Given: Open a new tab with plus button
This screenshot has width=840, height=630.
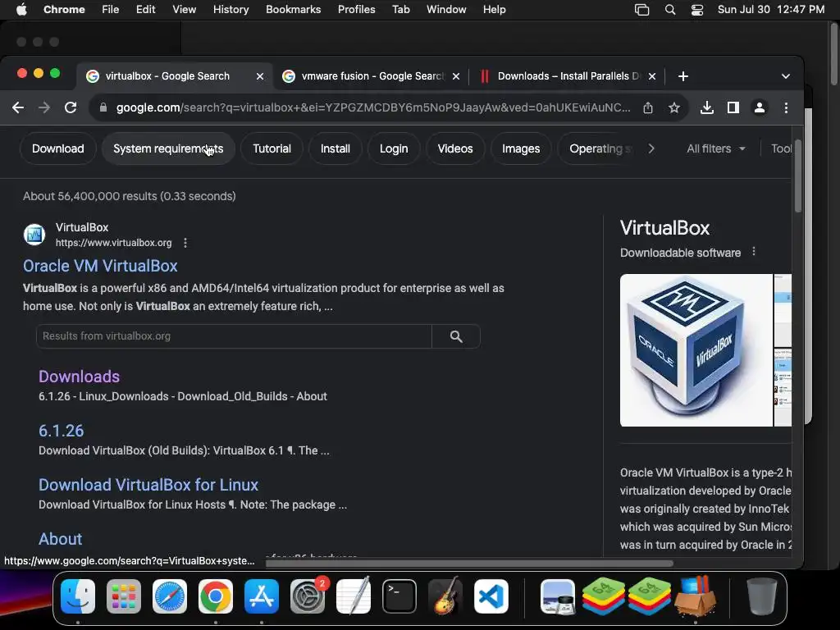Looking at the screenshot, I should [683, 76].
